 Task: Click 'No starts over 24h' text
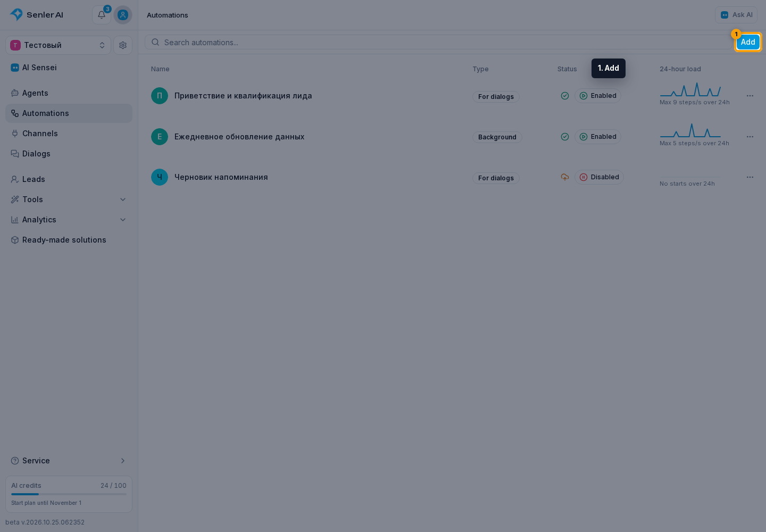coord(687,184)
